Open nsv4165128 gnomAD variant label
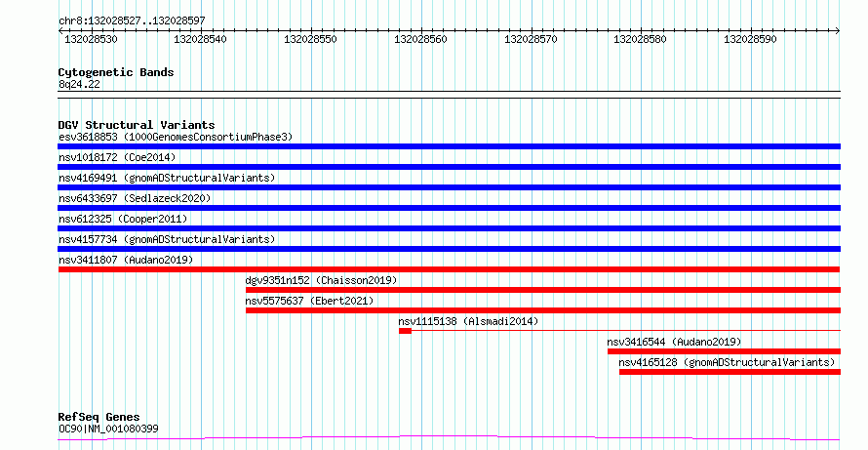Viewport: 868px width, 450px height. 727,362
